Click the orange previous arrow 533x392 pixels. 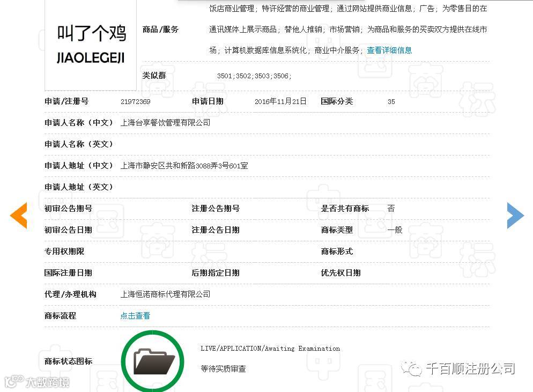19,215
